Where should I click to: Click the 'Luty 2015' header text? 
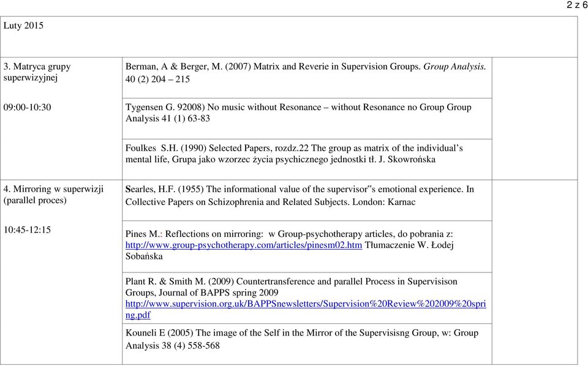coord(23,26)
